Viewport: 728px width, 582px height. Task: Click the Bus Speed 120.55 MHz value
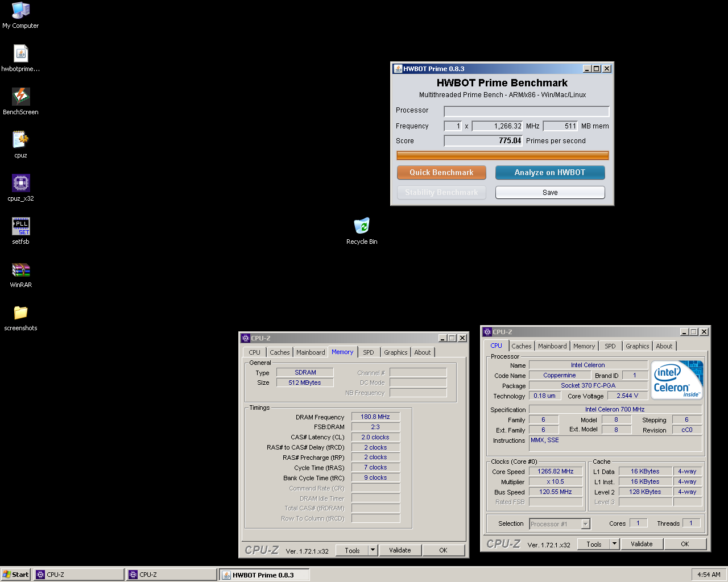point(556,492)
